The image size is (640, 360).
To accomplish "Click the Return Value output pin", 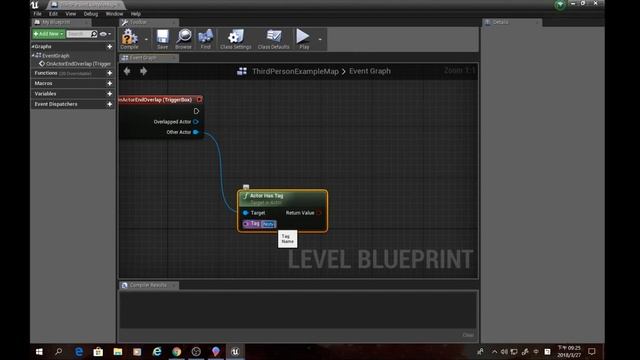I will [319, 213].
